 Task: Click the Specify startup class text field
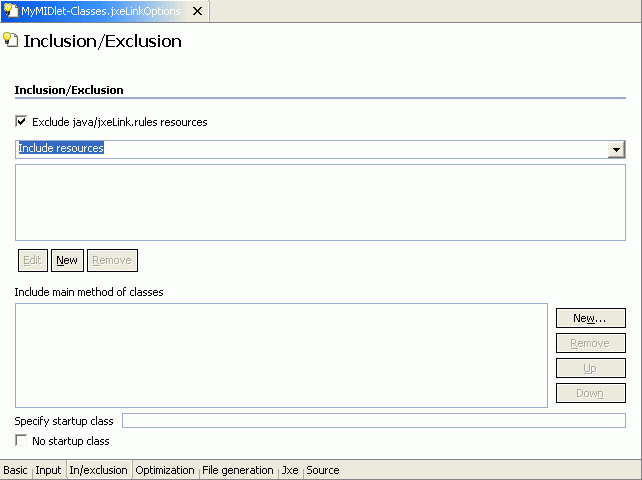(373, 421)
